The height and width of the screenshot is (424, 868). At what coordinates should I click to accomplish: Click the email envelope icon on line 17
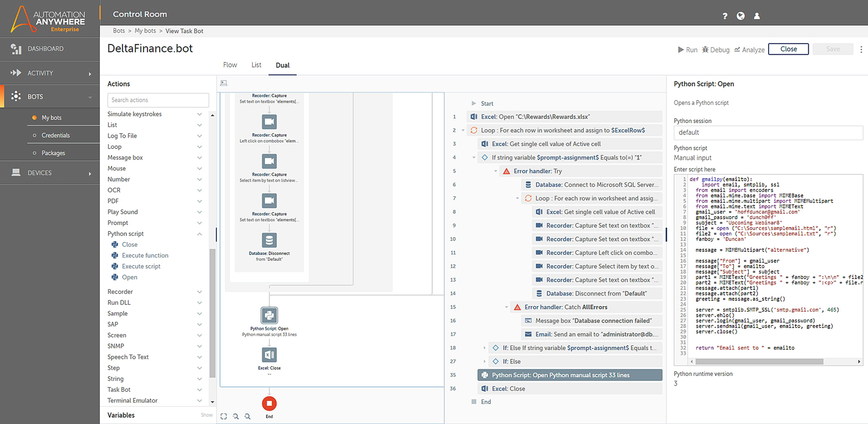pyautogui.click(x=528, y=334)
